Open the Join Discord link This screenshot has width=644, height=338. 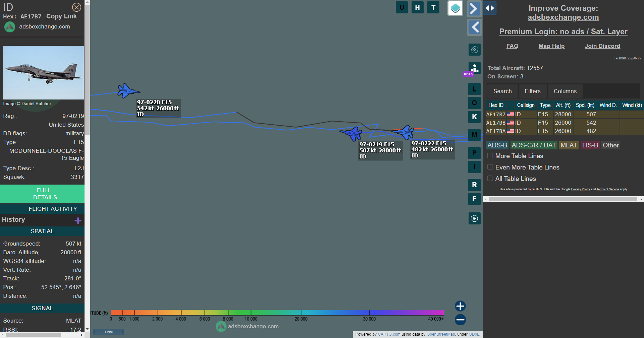point(602,46)
